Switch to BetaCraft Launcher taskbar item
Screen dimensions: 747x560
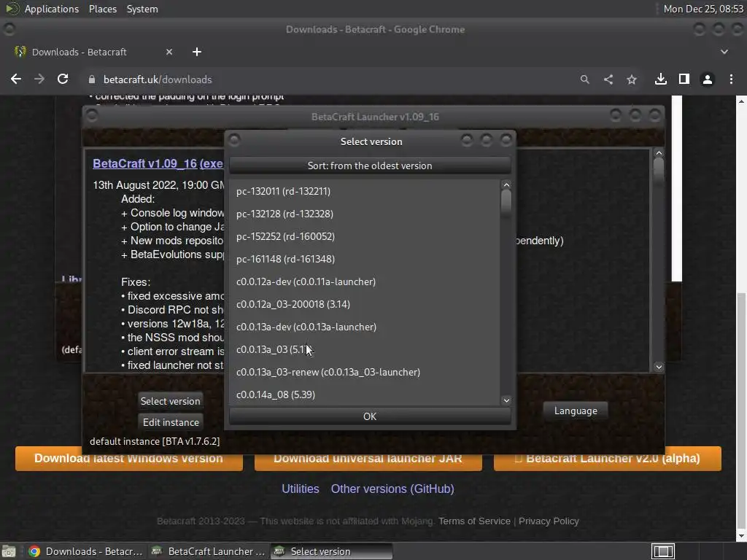[209, 551]
